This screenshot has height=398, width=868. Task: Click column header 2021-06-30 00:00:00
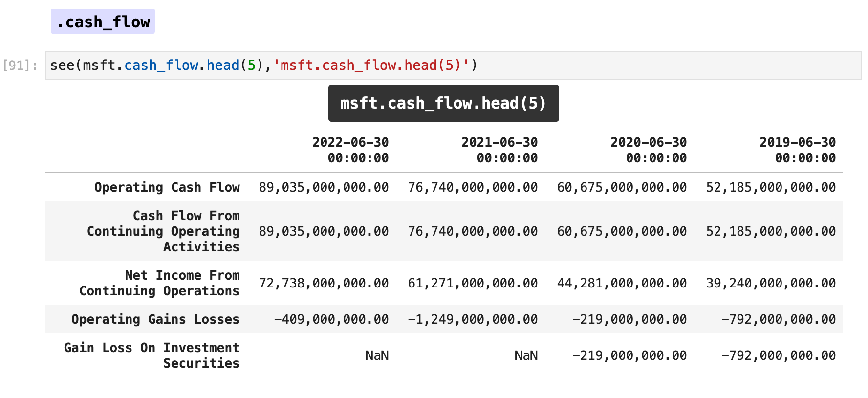(x=499, y=150)
